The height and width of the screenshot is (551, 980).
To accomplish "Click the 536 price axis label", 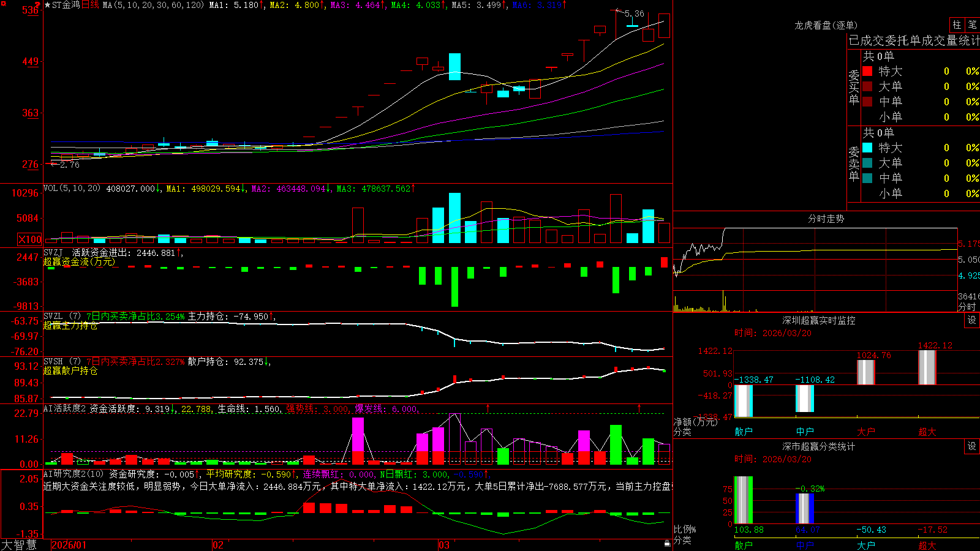I will pyautogui.click(x=31, y=10).
